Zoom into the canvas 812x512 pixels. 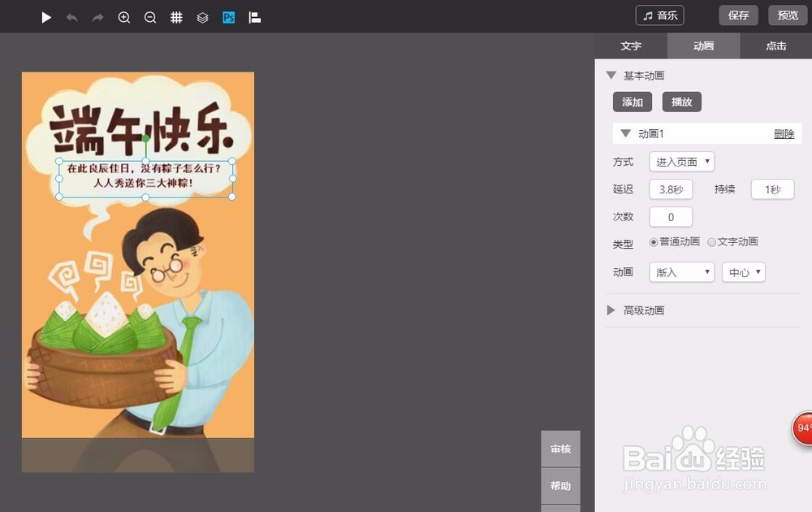coord(124,17)
